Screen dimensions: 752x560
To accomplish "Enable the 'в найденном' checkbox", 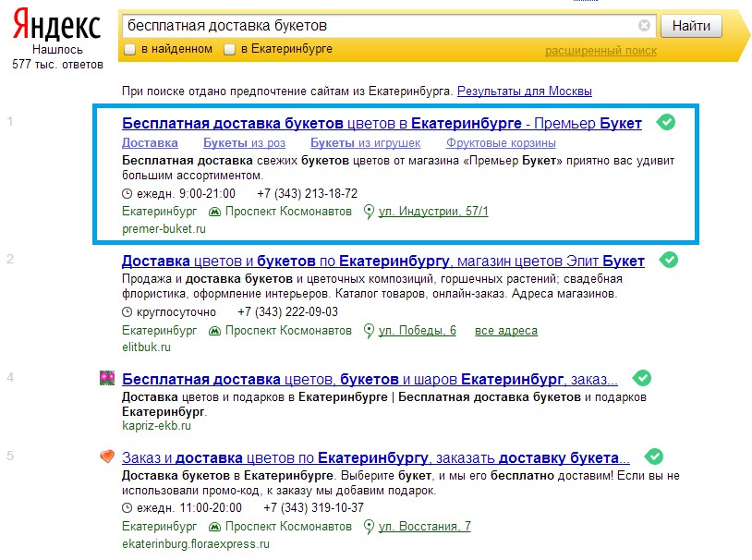I will tap(130, 49).
